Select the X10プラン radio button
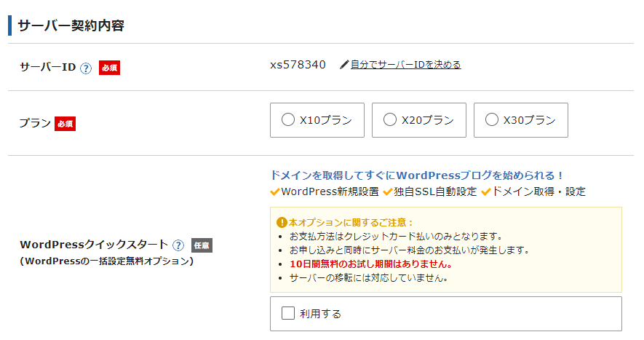 click(x=287, y=120)
